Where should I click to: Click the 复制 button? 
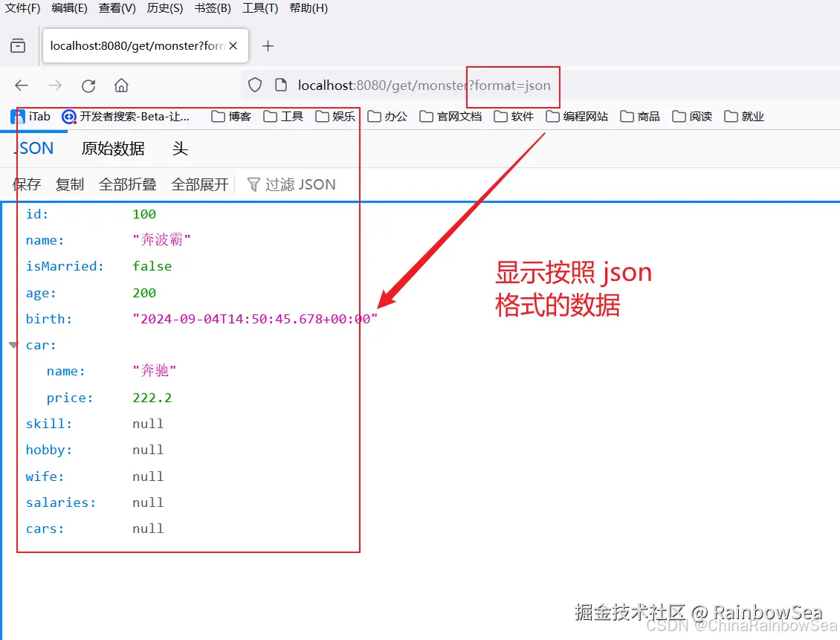point(70,184)
